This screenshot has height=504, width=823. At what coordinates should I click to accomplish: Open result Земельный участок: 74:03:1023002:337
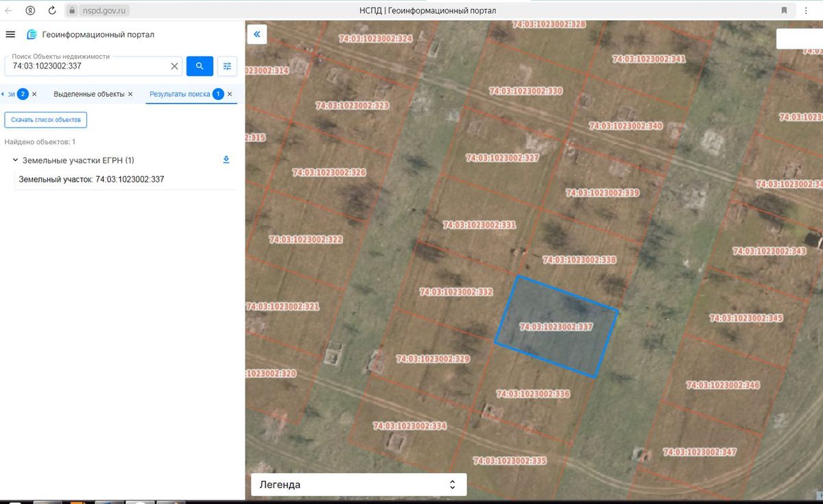tap(91, 179)
